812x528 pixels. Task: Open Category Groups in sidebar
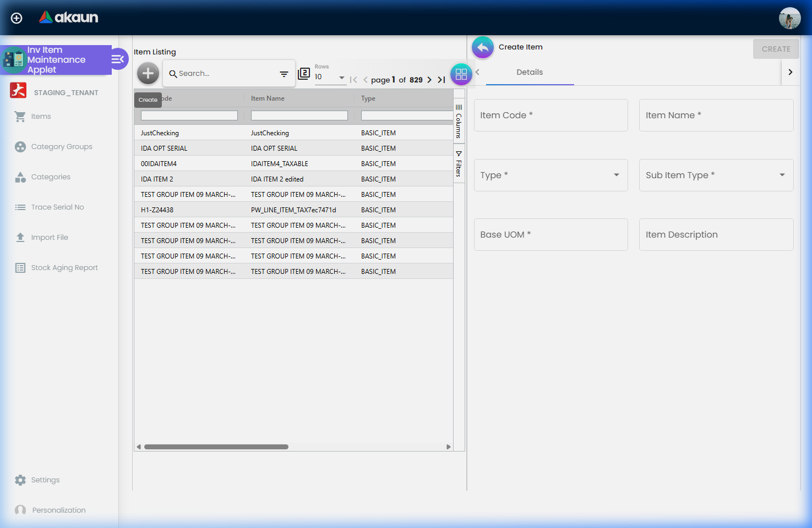pos(61,147)
